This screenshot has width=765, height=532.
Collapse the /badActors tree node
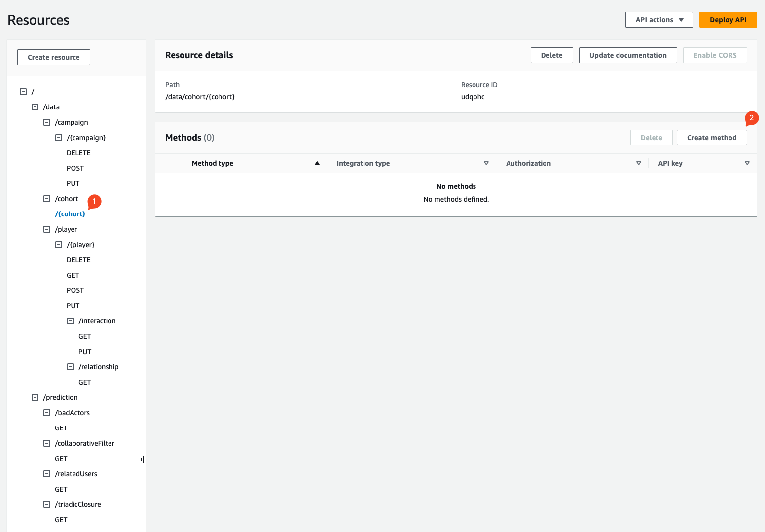pos(47,413)
